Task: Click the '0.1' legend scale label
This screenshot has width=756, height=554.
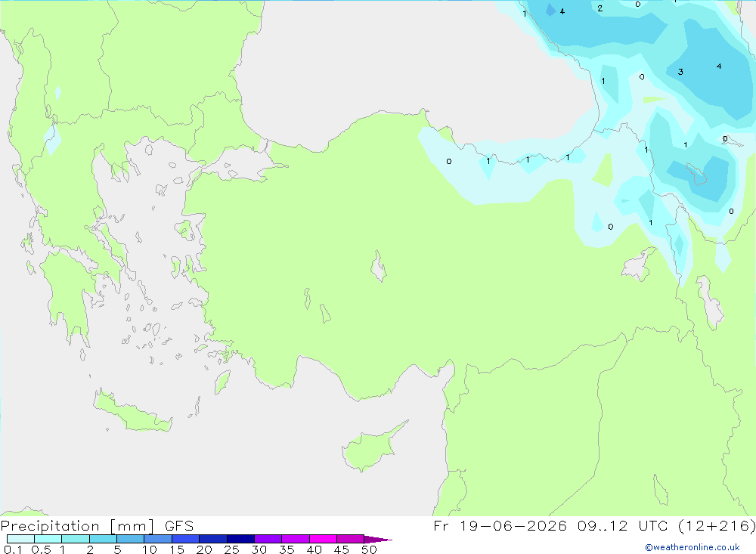Action: tap(13, 549)
